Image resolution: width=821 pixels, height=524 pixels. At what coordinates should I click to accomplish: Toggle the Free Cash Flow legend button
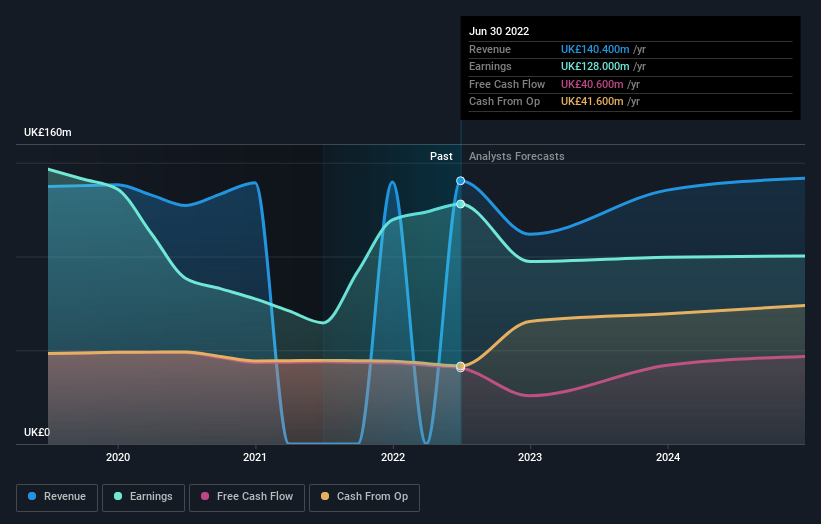point(247,497)
